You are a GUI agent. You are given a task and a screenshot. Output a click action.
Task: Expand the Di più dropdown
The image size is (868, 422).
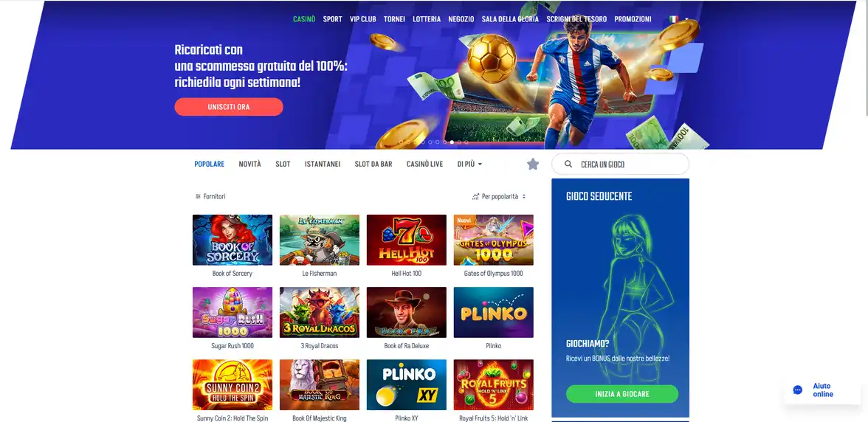(469, 165)
